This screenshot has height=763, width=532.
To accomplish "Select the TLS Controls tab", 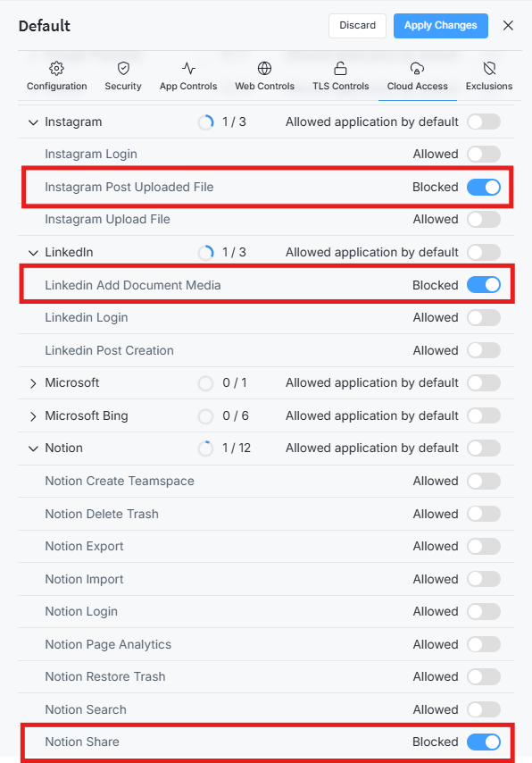I will (x=340, y=77).
